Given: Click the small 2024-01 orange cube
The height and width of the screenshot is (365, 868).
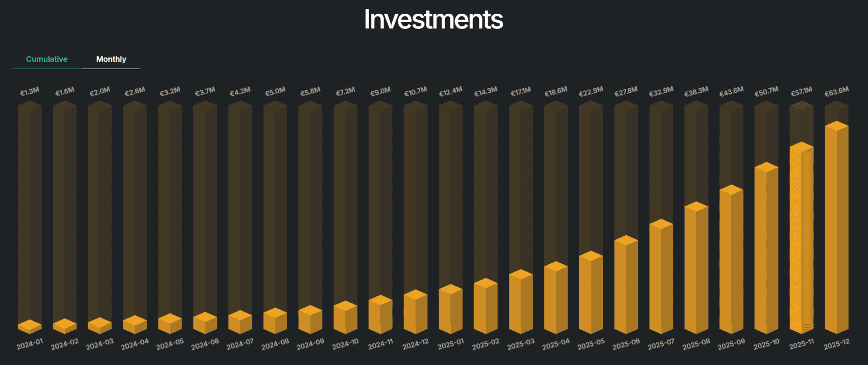Looking at the screenshot, I should click(30, 327).
